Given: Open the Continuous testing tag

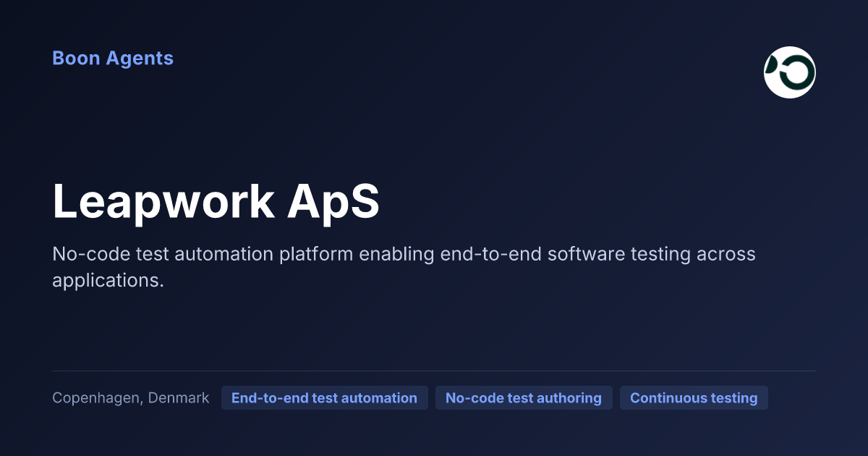Looking at the screenshot, I should pos(694,398).
